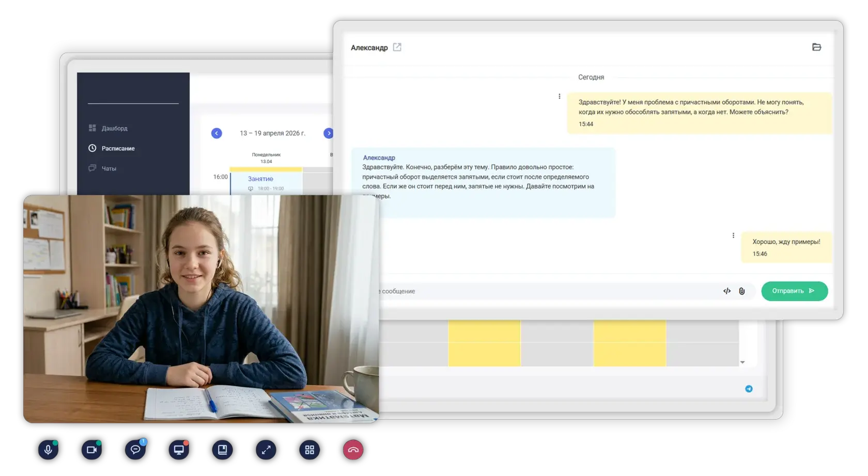Click the student's video thumbnail
The image size is (868, 476).
[201, 309]
